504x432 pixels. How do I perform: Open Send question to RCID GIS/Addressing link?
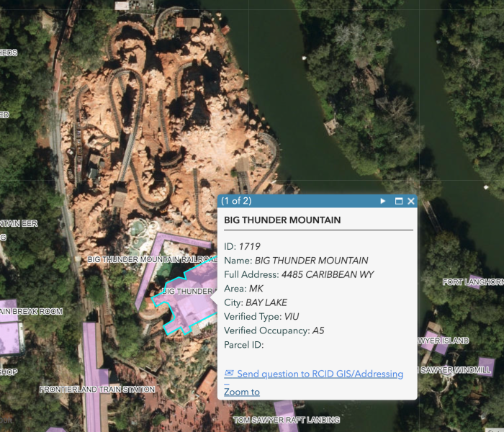pos(320,374)
